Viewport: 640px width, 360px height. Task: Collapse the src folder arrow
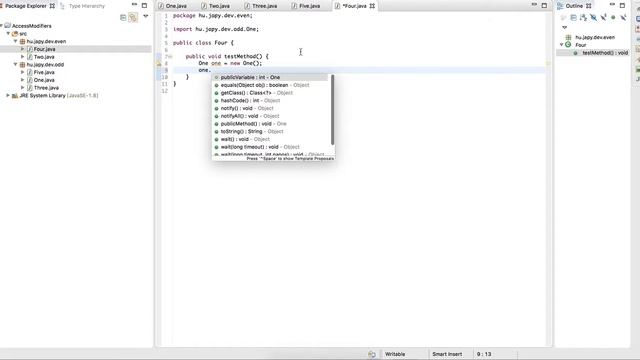(8, 33)
